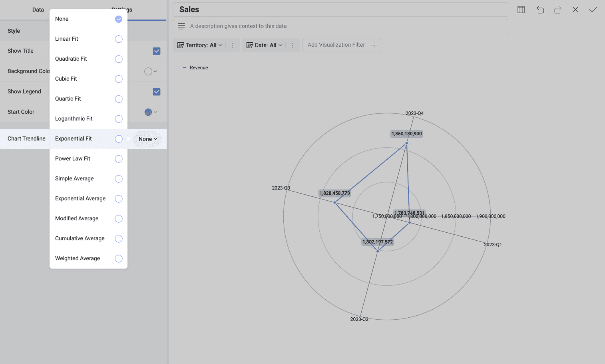Open the data table view icon
The image size is (605, 364).
(x=521, y=10)
